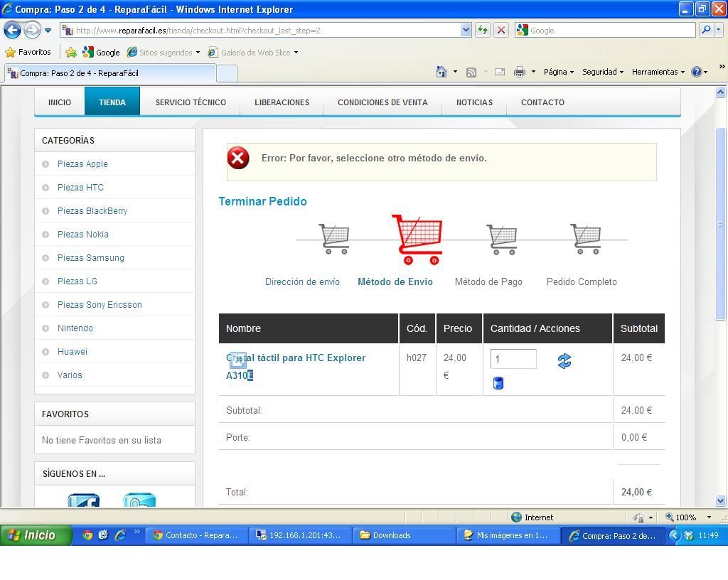Image resolution: width=728 pixels, height=580 pixels.
Task: Click the Print icon
Action: click(x=520, y=72)
